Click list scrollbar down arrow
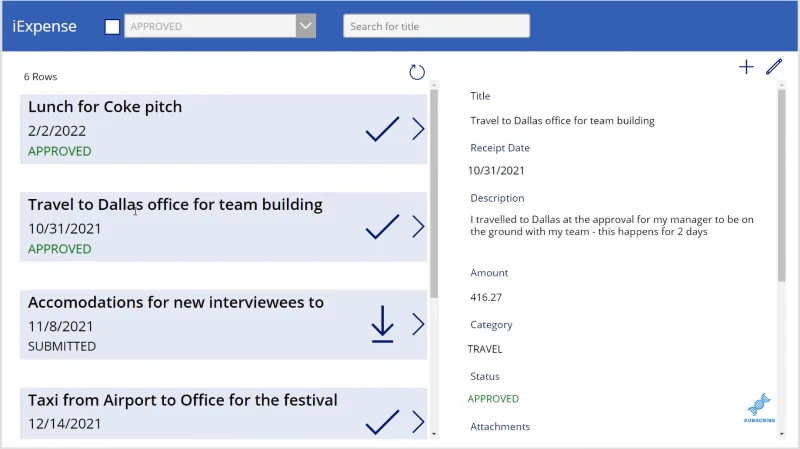 click(x=434, y=434)
